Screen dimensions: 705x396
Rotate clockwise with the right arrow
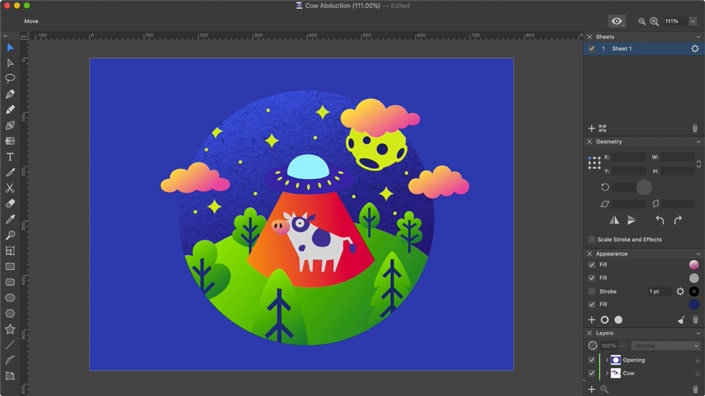click(678, 220)
